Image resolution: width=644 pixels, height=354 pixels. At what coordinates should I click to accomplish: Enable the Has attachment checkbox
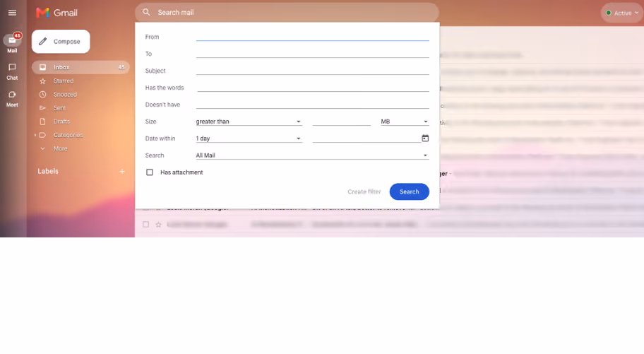point(150,172)
